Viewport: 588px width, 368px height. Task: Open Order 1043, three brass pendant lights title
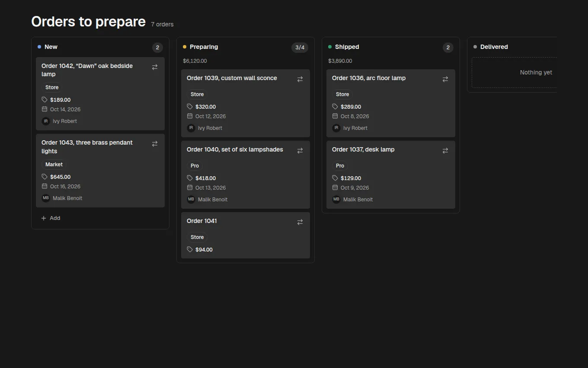click(87, 147)
